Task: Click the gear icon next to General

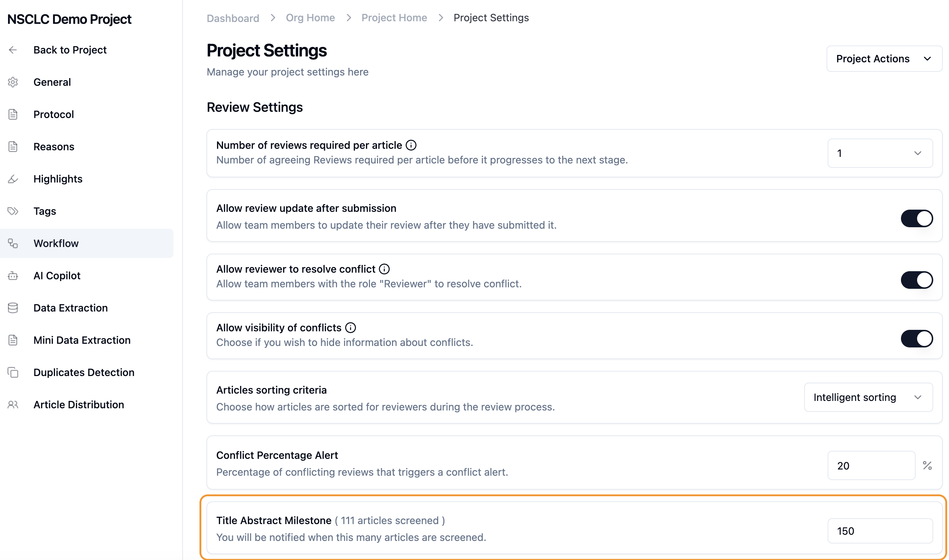Action: 13,82
